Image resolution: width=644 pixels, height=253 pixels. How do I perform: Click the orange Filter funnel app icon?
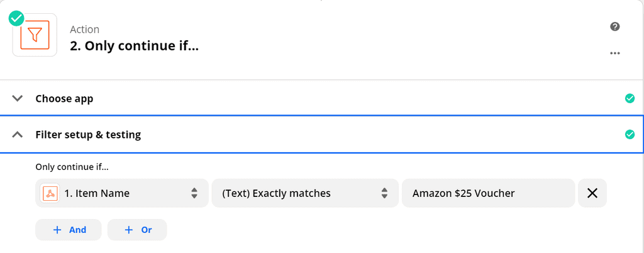35,35
